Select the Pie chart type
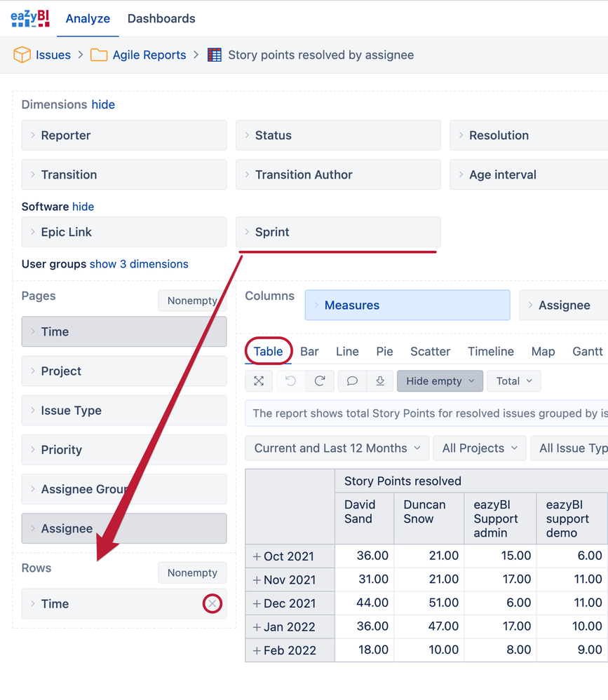Viewport: 608px width, 700px height. coord(384,351)
